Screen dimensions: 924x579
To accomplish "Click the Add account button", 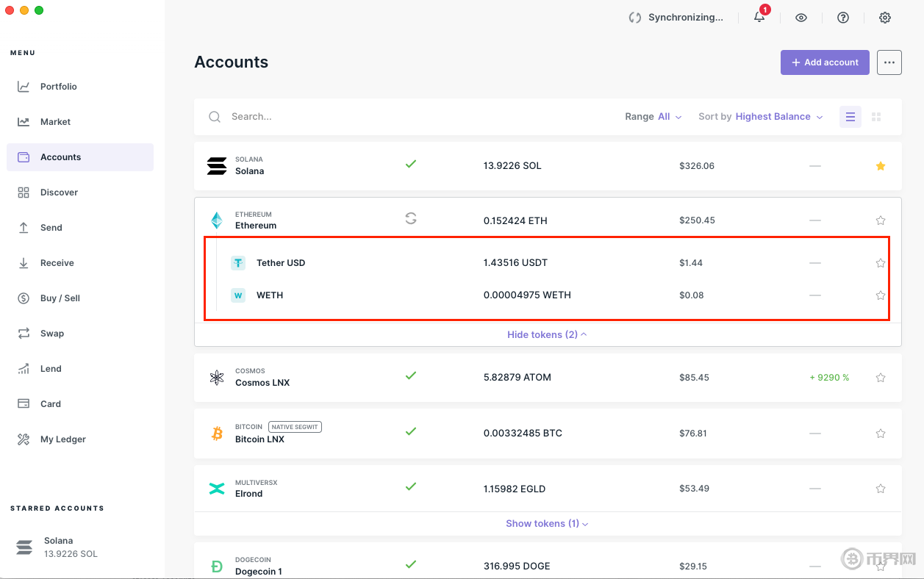I will pos(825,62).
